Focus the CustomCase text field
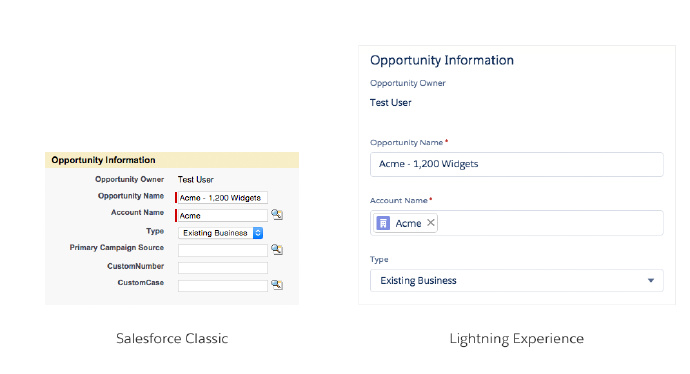The height and width of the screenshot is (374, 690). coord(223,286)
